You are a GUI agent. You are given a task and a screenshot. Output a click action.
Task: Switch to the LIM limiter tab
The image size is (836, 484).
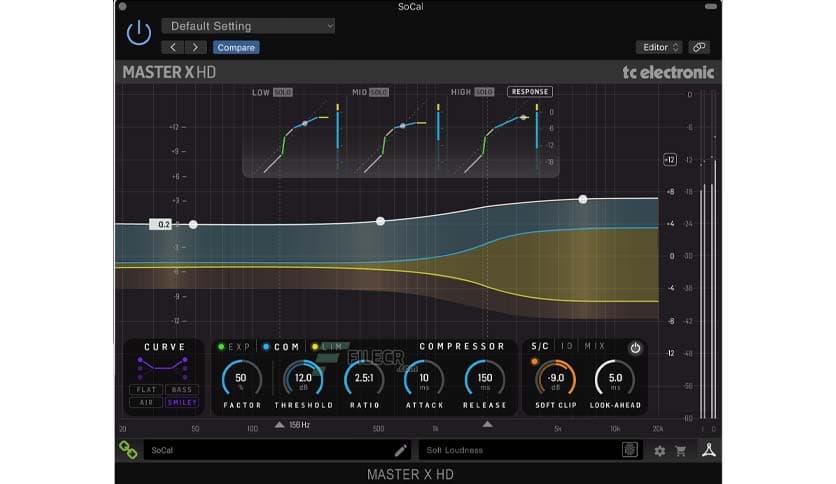[x=327, y=347]
